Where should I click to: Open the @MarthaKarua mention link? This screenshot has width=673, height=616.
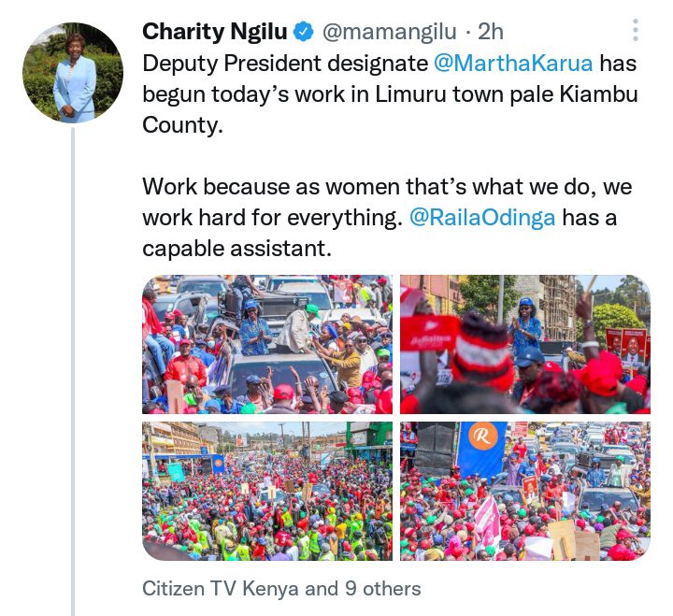tap(513, 64)
